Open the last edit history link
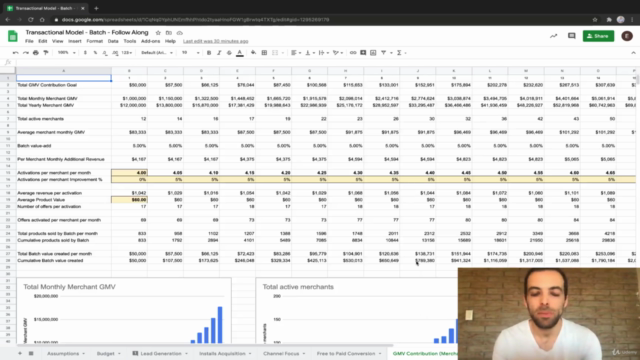The height and width of the screenshot is (360, 640). [x=216, y=41]
